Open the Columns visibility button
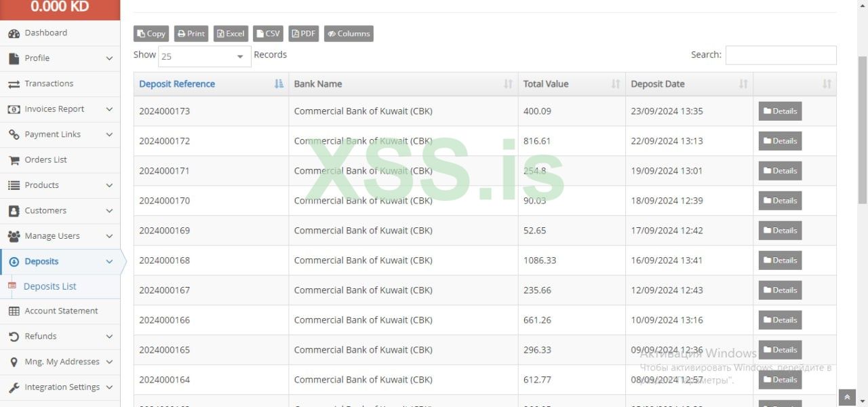868x407 pixels. [349, 34]
